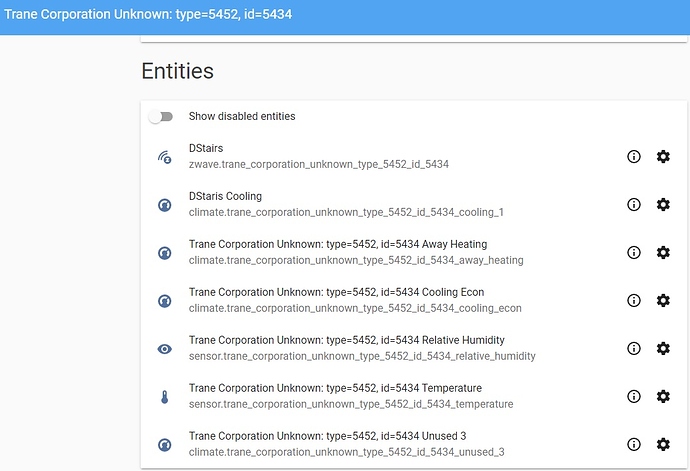The height and width of the screenshot is (471, 690).
Task: Show info for the Unused 3 entity
Action: [x=634, y=444]
